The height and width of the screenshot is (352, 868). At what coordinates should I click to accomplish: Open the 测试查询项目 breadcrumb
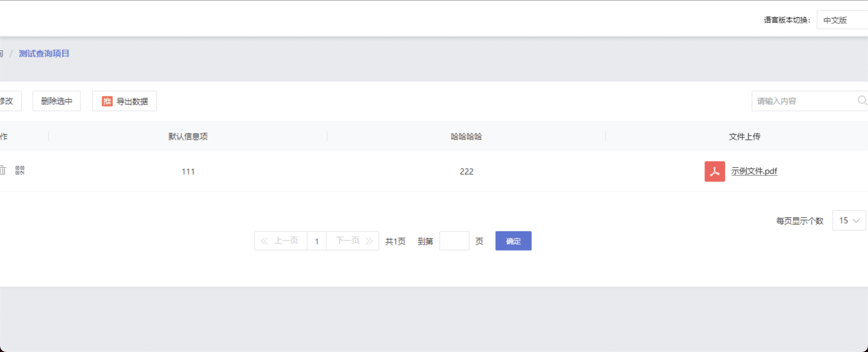click(x=44, y=53)
